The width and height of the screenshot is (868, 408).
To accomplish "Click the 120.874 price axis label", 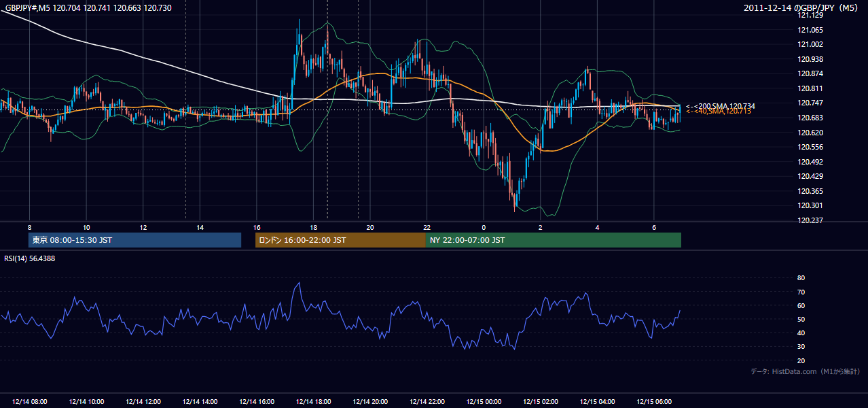I will pyautogui.click(x=810, y=73).
